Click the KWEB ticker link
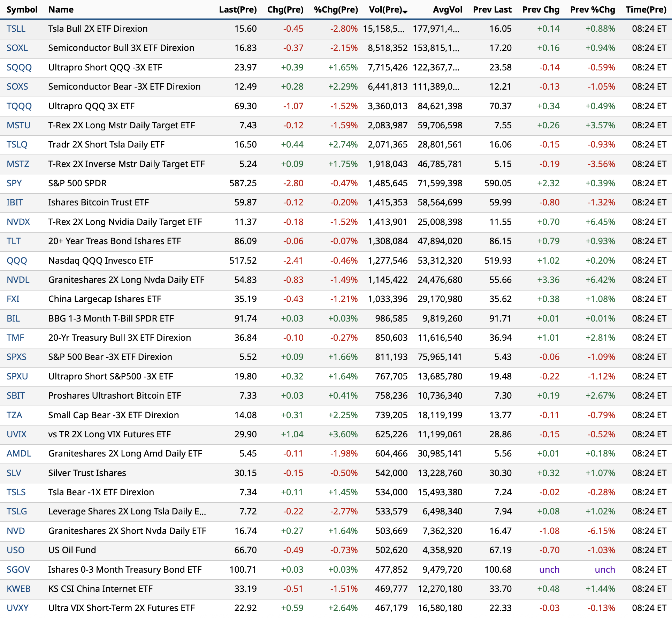Viewport: 672px width, 618px height. tap(19, 589)
